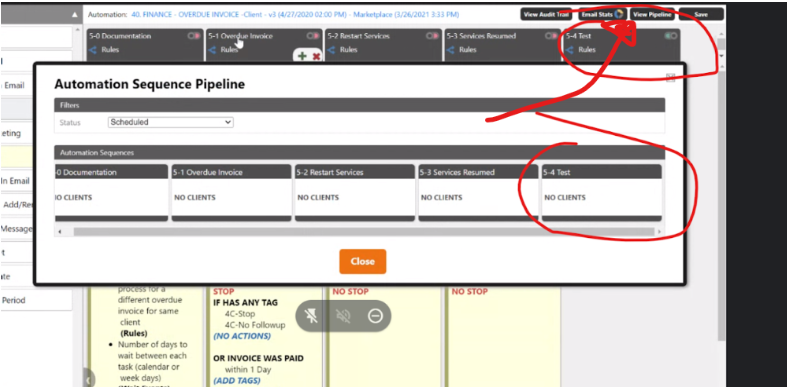Click the green plus add-sequence icon

tap(302, 56)
